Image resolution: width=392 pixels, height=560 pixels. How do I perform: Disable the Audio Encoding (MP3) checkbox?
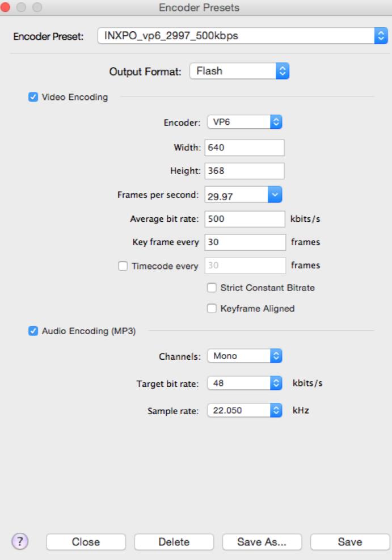pyautogui.click(x=32, y=331)
